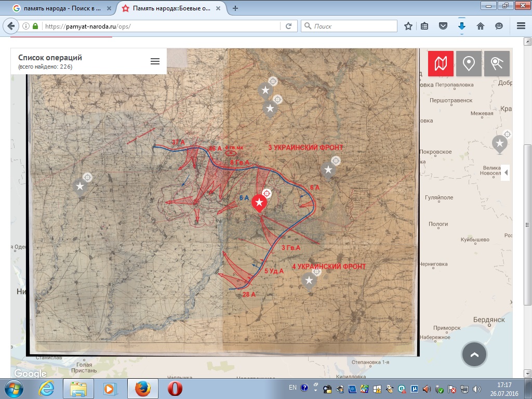Open a new browser tab
Viewport: 532px width, 399px height.
click(x=235, y=8)
